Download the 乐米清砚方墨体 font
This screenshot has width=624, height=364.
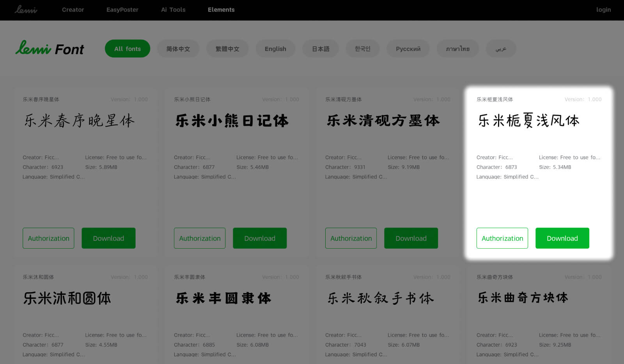click(x=411, y=238)
